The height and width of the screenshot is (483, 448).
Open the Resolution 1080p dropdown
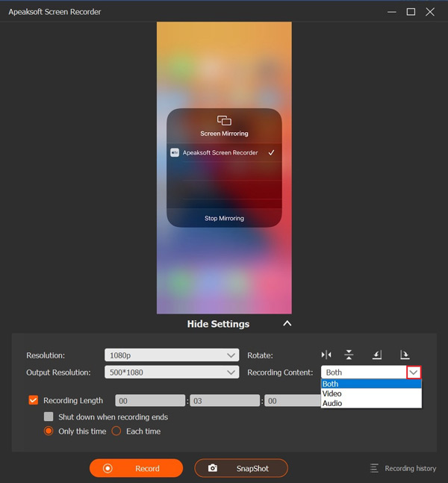click(172, 355)
